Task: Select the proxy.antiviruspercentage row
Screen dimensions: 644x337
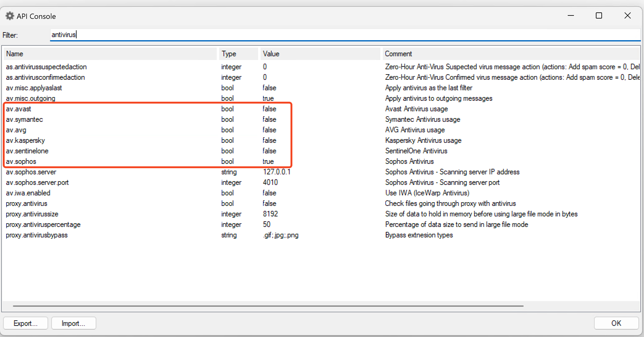Action: (321, 224)
